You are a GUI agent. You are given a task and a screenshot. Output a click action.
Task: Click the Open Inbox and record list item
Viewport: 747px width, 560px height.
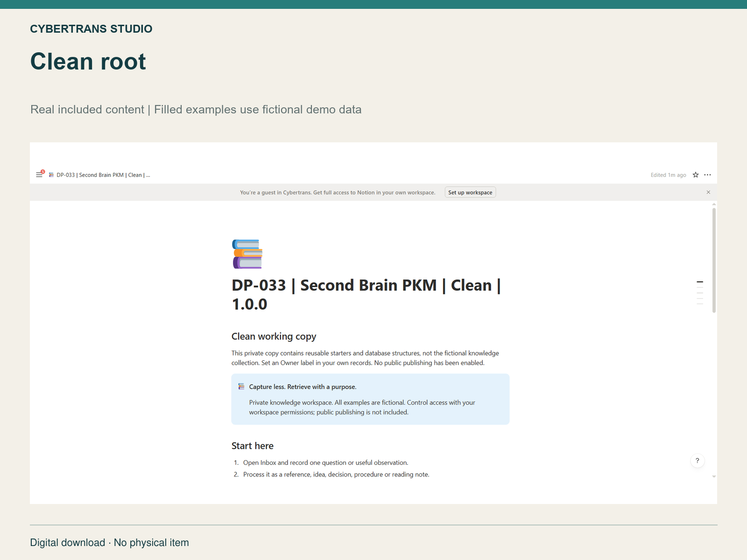(325, 462)
